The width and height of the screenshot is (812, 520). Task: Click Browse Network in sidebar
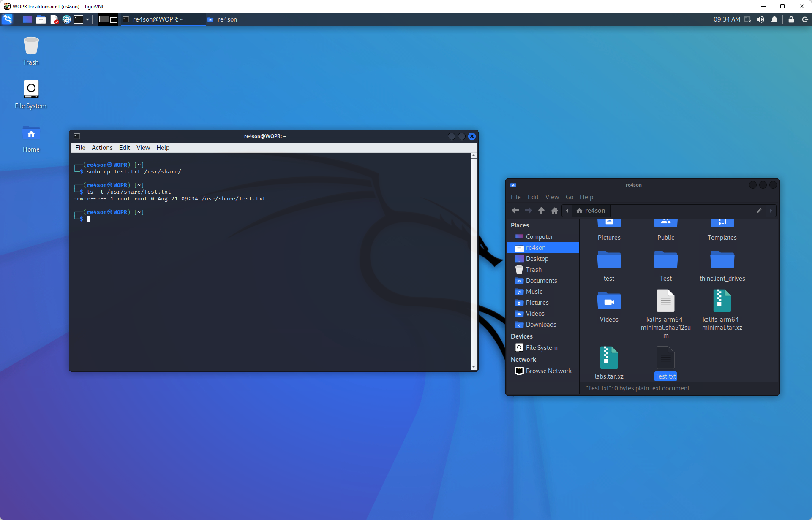pos(548,371)
